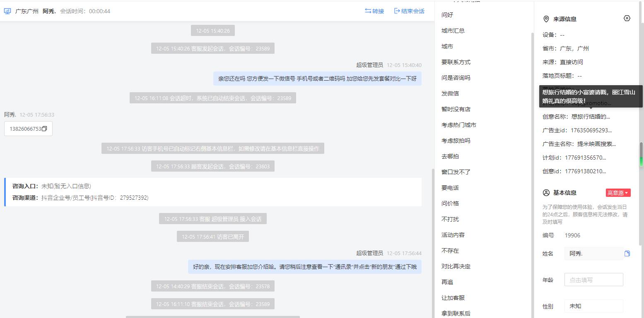Choose quick reply 再追
The height and width of the screenshot is (318, 644).
tap(447, 282)
